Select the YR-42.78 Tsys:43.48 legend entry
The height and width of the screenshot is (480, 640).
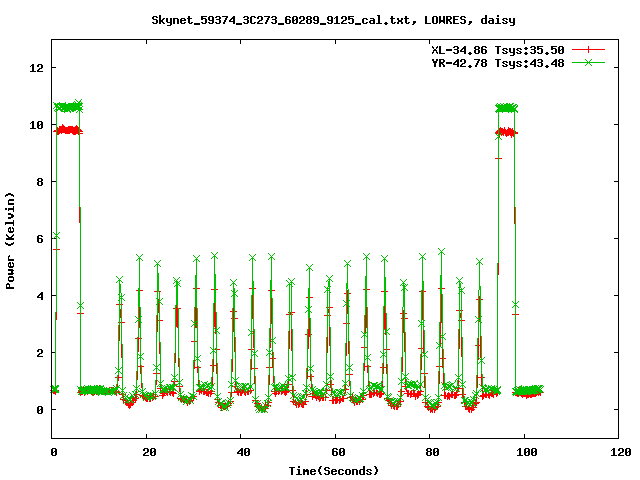[x=498, y=63]
